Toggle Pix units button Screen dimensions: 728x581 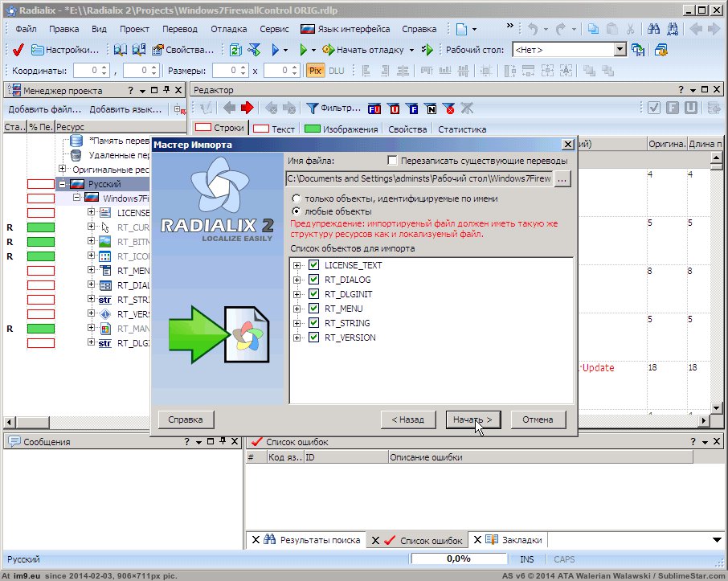pyautogui.click(x=315, y=71)
